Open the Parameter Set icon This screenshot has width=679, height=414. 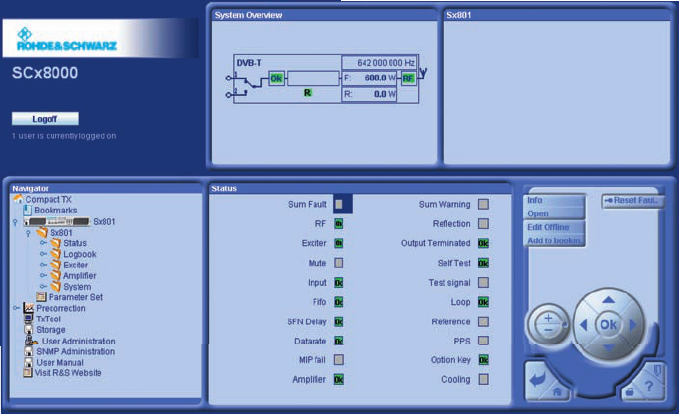click(x=41, y=297)
